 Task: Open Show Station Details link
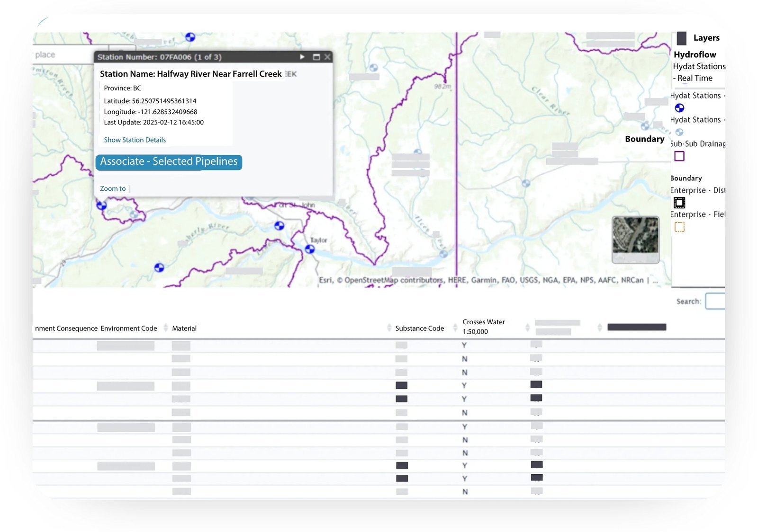135,140
